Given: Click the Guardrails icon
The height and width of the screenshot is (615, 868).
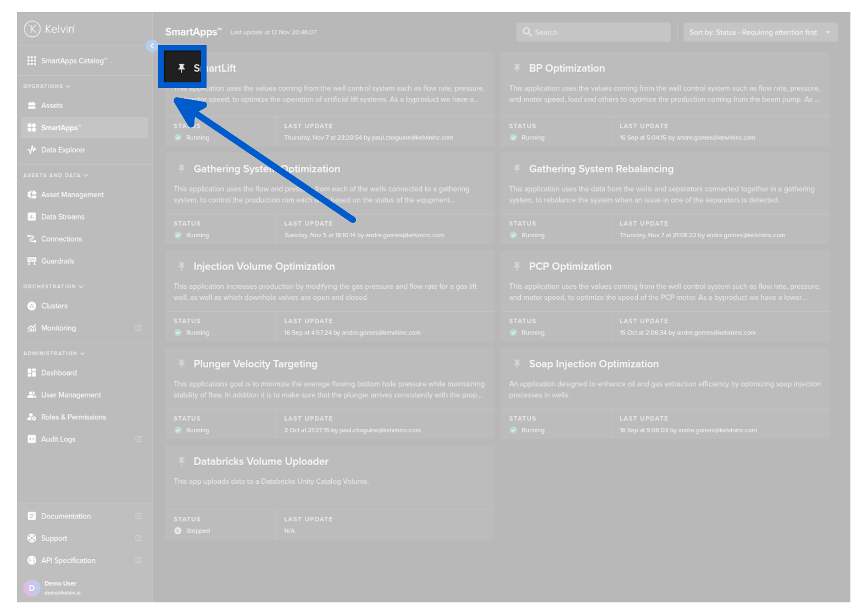Looking at the screenshot, I should tap(32, 261).
